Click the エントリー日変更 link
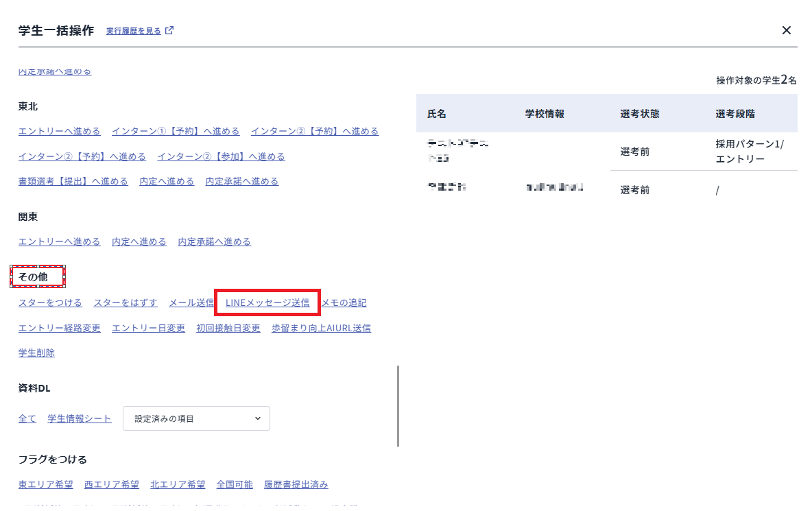The height and width of the screenshot is (511, 812). [148, 328]
